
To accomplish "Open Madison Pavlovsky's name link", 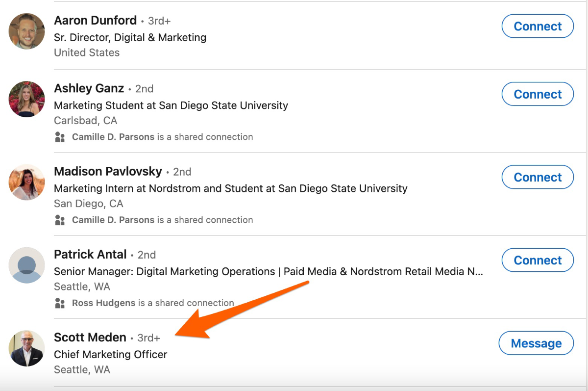I will click(108, 171).
